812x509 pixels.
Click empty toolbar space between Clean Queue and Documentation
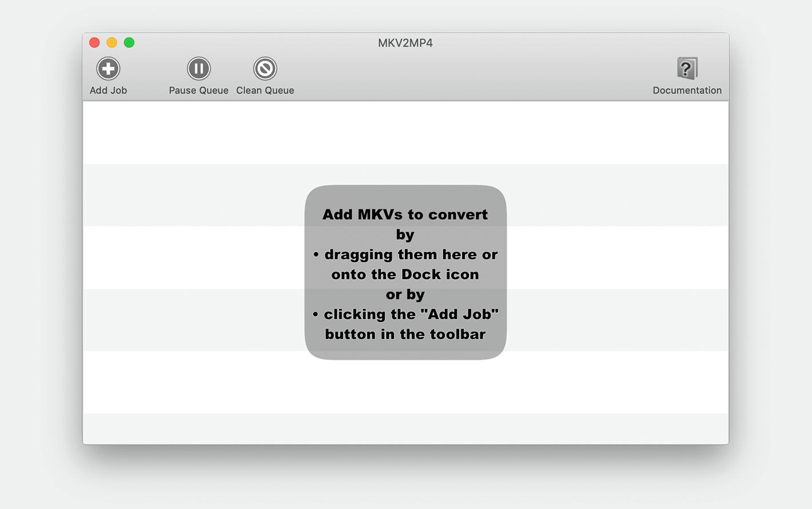point(473,74)
